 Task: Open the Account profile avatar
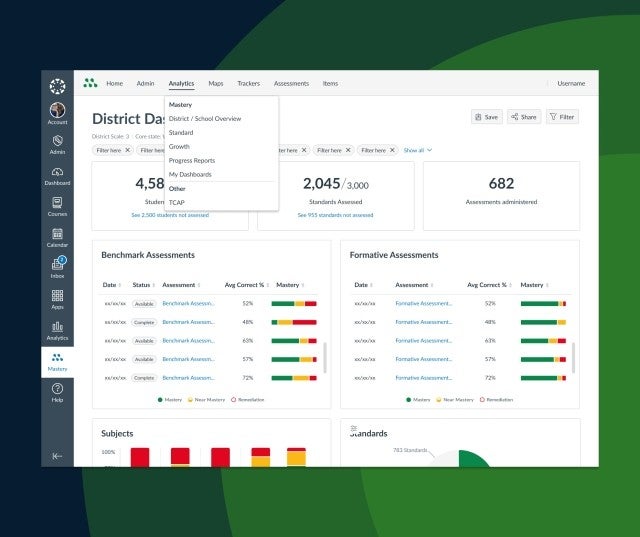pos(57,111)
